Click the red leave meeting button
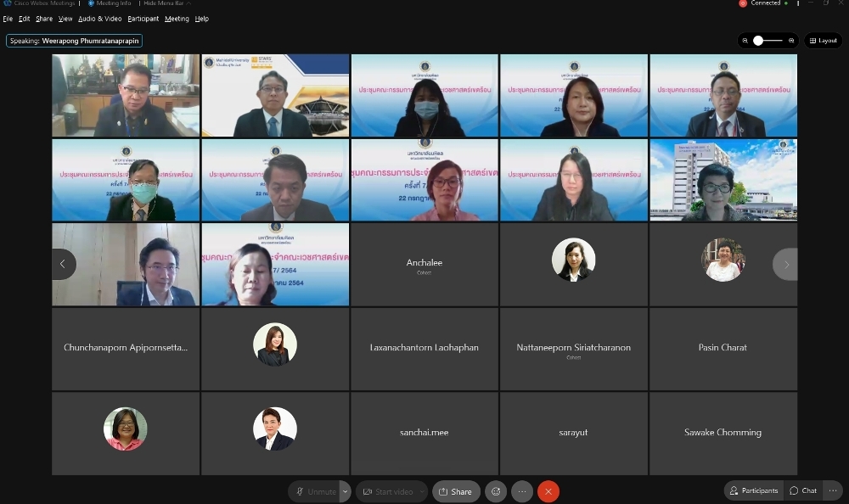The height and width of the screenshot is (504, 849). pos(548,491)
